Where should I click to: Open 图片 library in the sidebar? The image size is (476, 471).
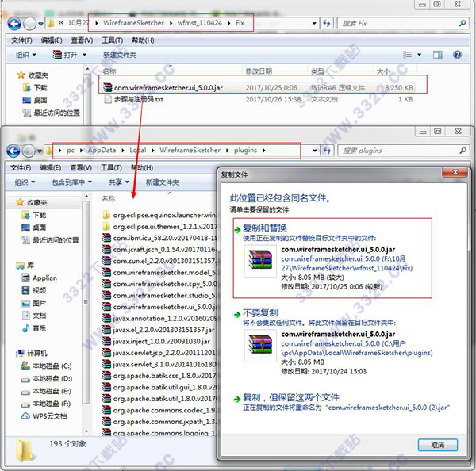tap(34, 303)
